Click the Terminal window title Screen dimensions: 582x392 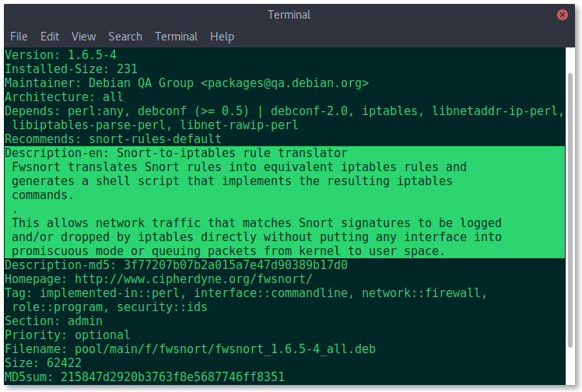[x=289, y=15]
